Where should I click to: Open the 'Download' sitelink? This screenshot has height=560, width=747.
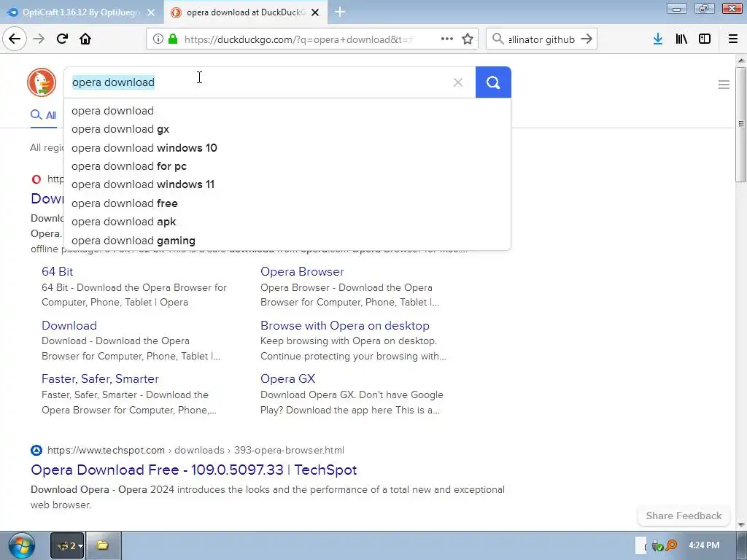pyautogui.click(x=69, y=325)
